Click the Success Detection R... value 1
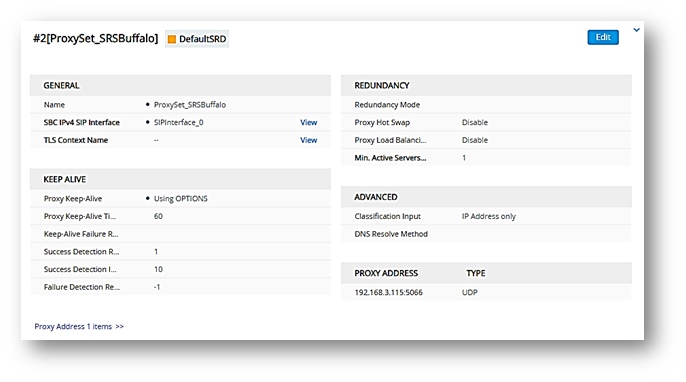Screen dimensions: 686x382 tap(156, 252)
